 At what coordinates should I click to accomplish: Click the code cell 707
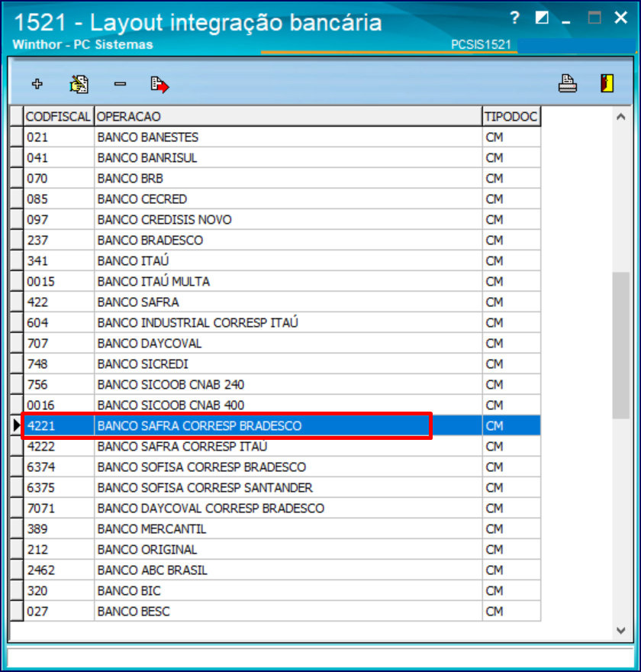(59, 344)
